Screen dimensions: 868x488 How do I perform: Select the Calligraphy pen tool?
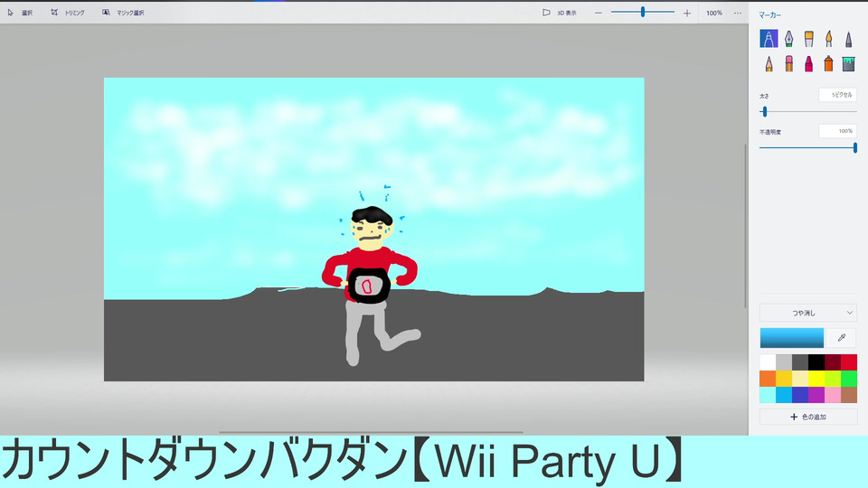(788, 38)
